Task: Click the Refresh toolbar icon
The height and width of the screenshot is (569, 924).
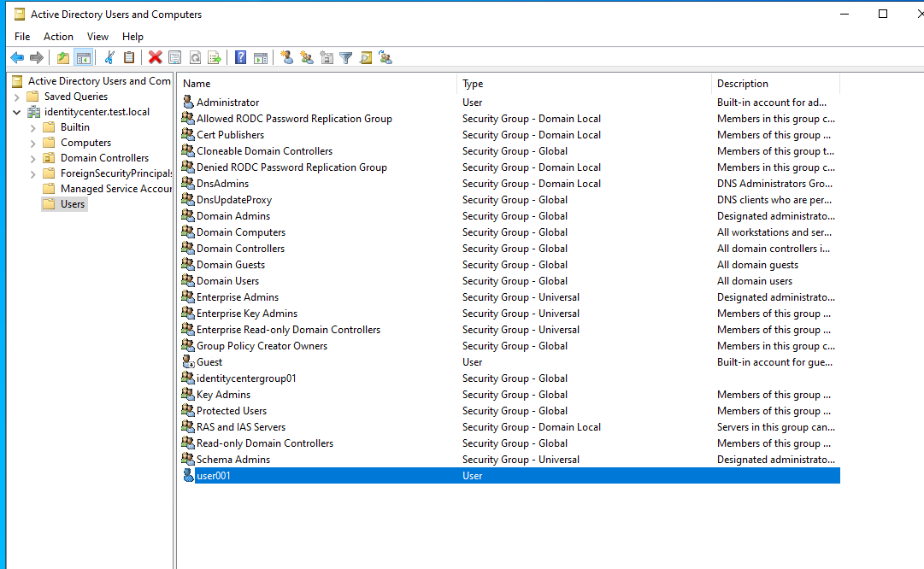Action: [x=195, y=58]
